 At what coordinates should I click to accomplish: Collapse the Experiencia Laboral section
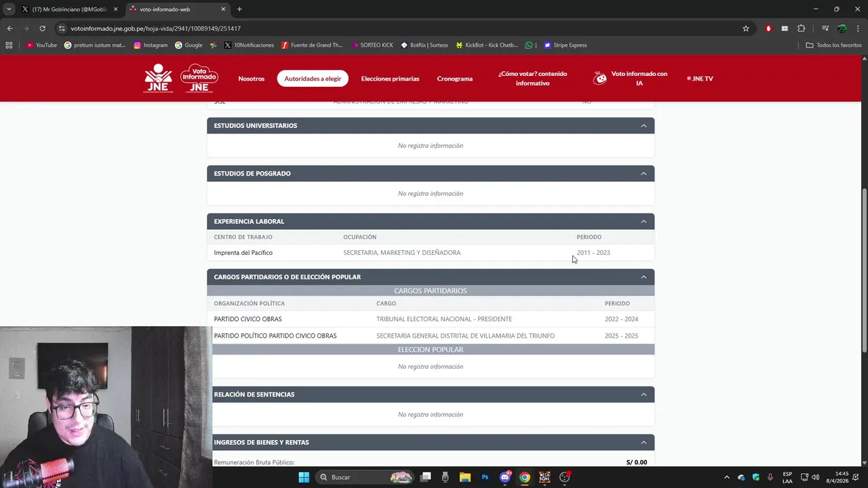click(644, 222)
